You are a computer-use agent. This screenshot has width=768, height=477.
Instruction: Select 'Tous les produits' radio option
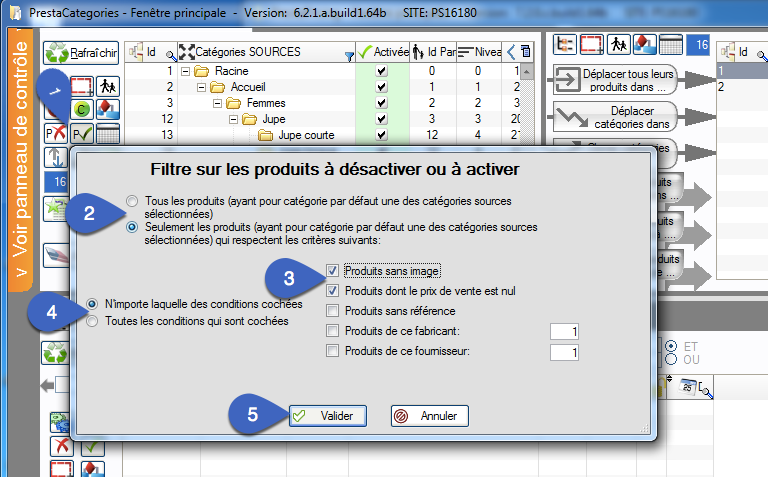tap(132, 201)
